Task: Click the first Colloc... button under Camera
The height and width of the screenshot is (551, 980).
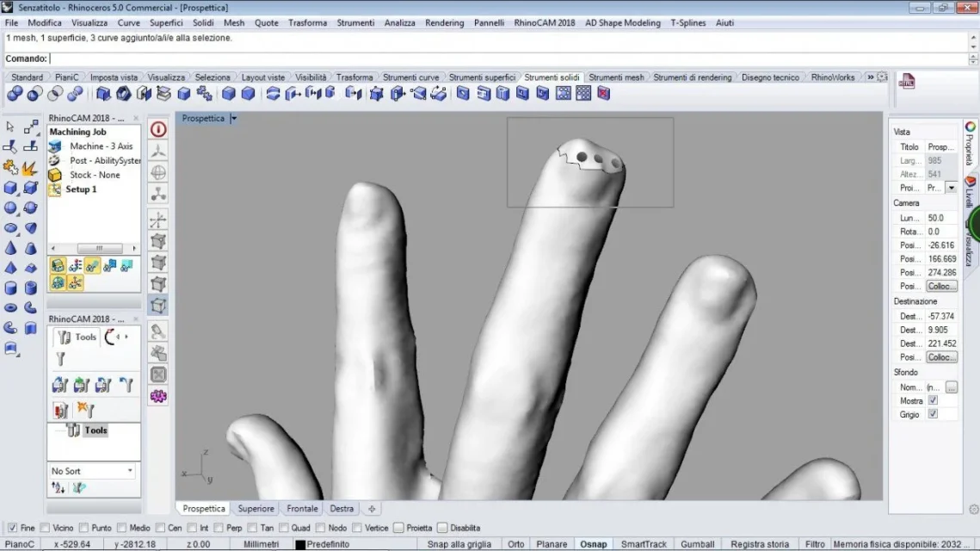Action: tap(941, 286)
